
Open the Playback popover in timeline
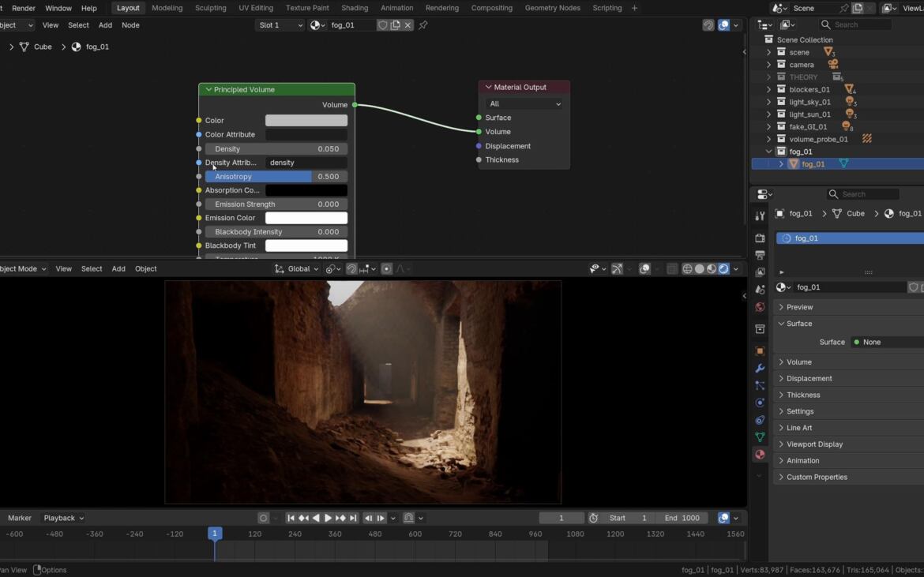(64, 518)
